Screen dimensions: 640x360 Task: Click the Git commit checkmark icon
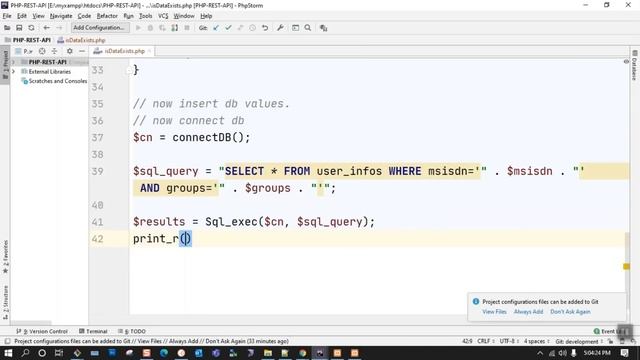coord(228,28)
